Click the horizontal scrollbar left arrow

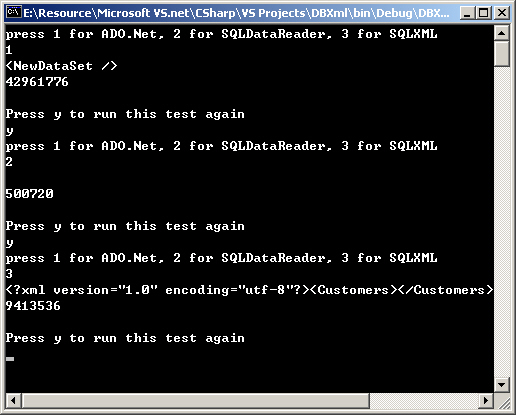click(x=13, y=400)
